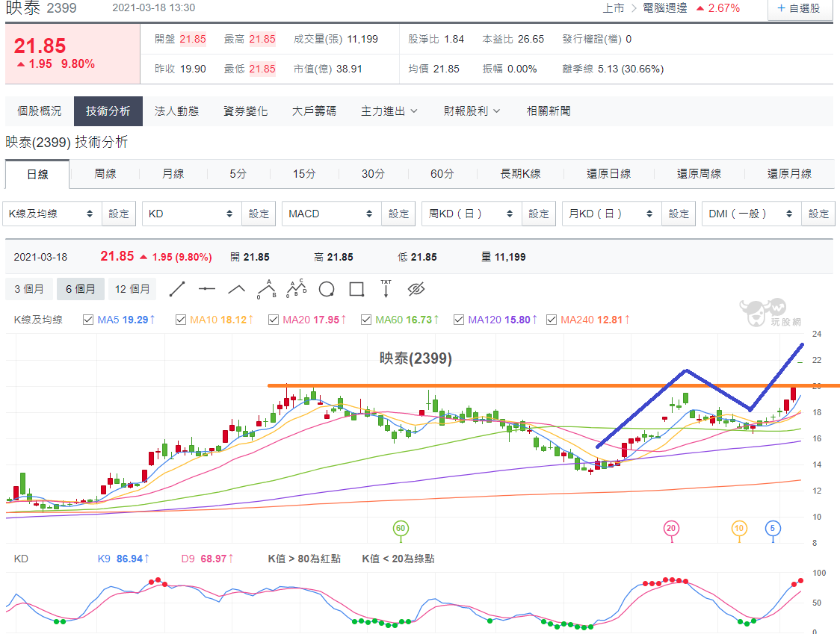Toggle the MA60 moving average checkbox
The width and height of the screenshot is (840, 634).
point(366,320)
